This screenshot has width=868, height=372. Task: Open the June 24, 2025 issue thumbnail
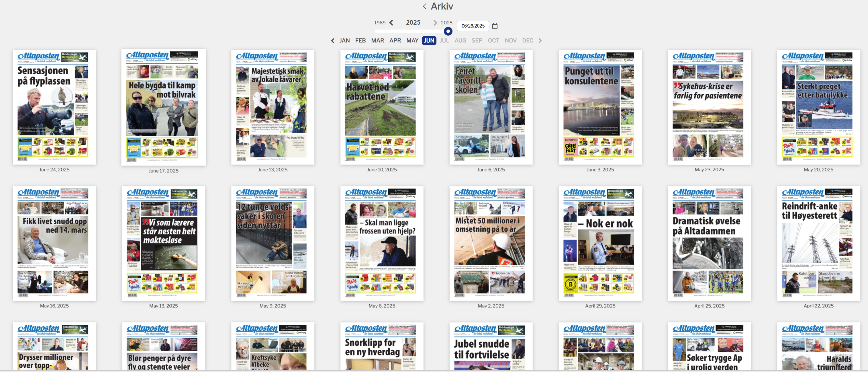coord(54,107)
